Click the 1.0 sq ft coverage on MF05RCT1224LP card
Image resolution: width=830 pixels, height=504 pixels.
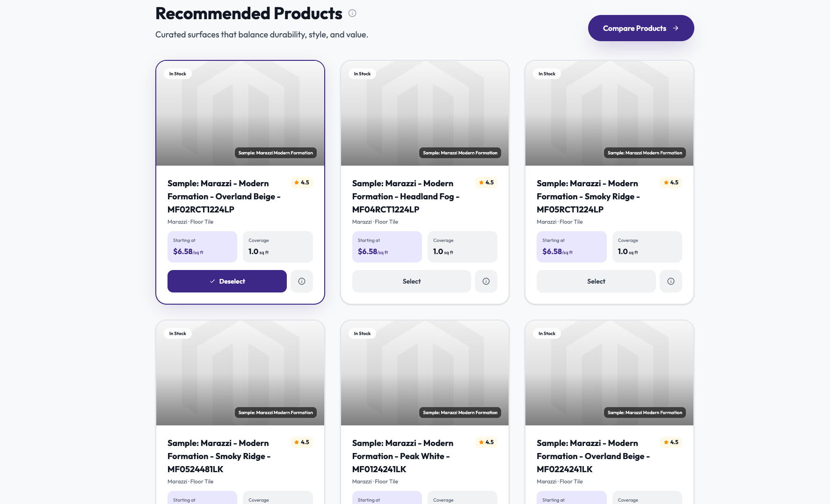coord(628,252)
